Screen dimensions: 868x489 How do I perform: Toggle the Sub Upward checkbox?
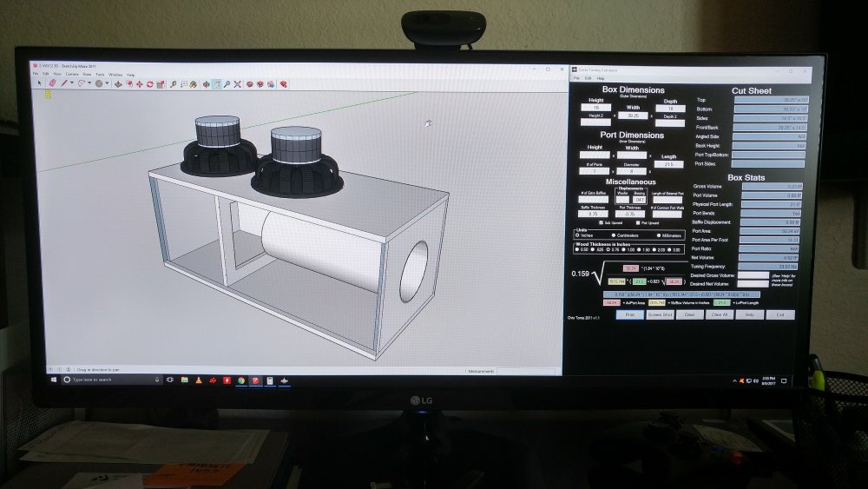point(601,222)
